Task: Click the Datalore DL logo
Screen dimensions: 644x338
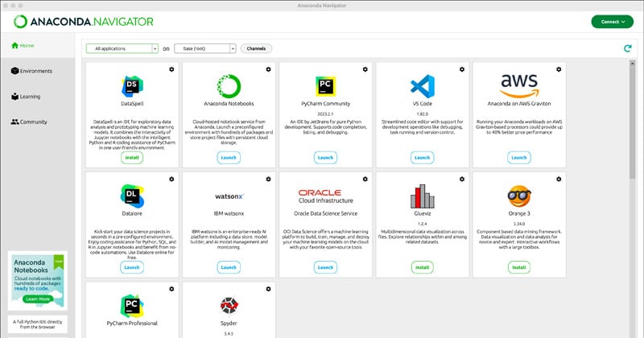Action: click(x=132, y=196)
